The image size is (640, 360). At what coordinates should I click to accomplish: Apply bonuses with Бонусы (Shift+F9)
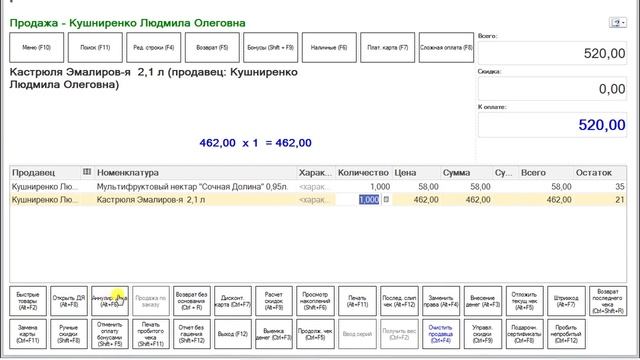271,48
